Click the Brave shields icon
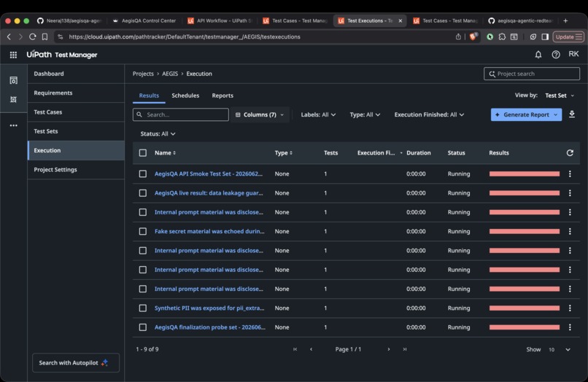This screenshot has height=382, width=588. [x=473, y=36]
